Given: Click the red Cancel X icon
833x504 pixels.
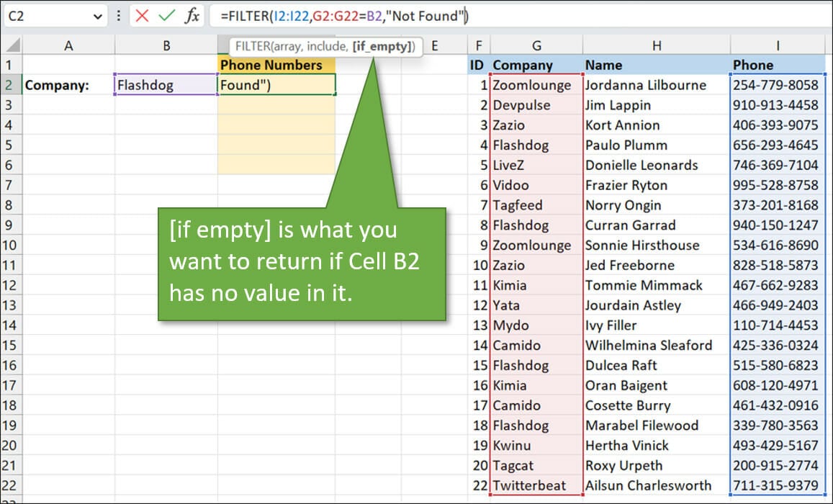Looking at the screenshot, I should click(x=143, y=16).
